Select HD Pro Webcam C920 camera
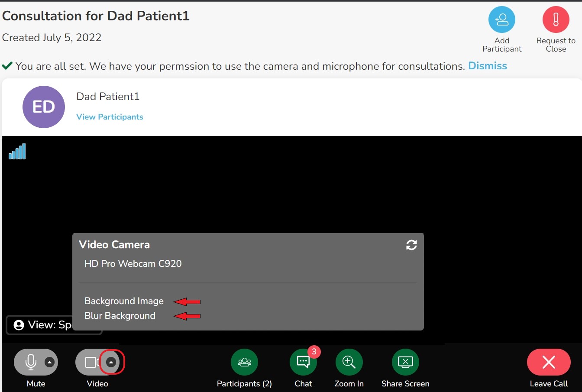Screen dimensions: 582x392 coord(133,264)
